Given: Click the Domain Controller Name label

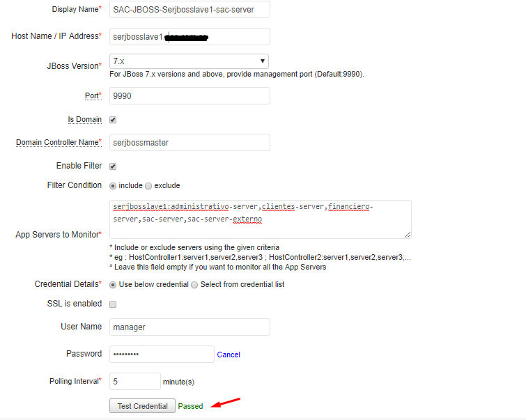Looking at the screenshot, I should pos(59,142).
